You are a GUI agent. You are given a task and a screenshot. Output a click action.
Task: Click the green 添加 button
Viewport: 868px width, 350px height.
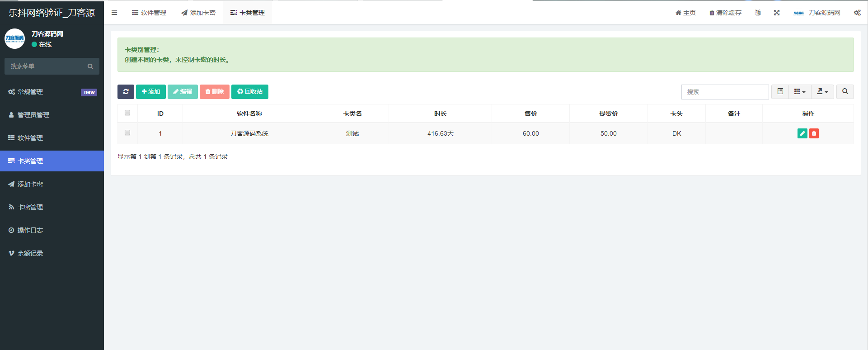coord(151,92)
